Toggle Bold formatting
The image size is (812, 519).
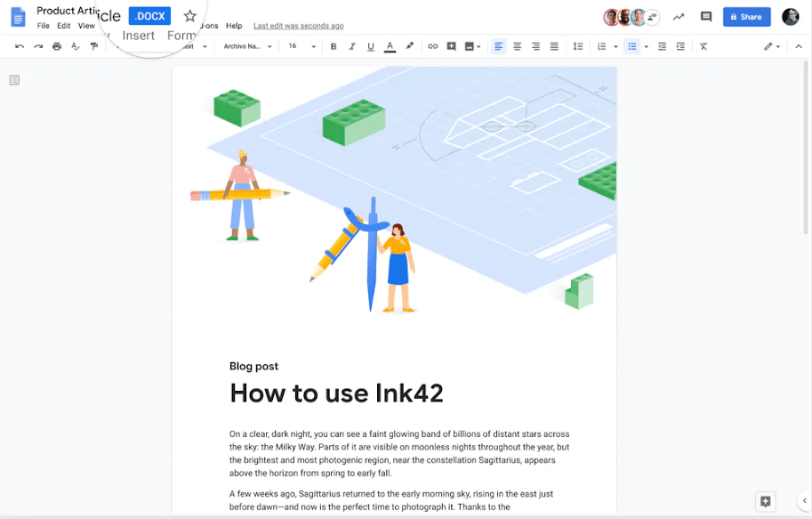334,46
